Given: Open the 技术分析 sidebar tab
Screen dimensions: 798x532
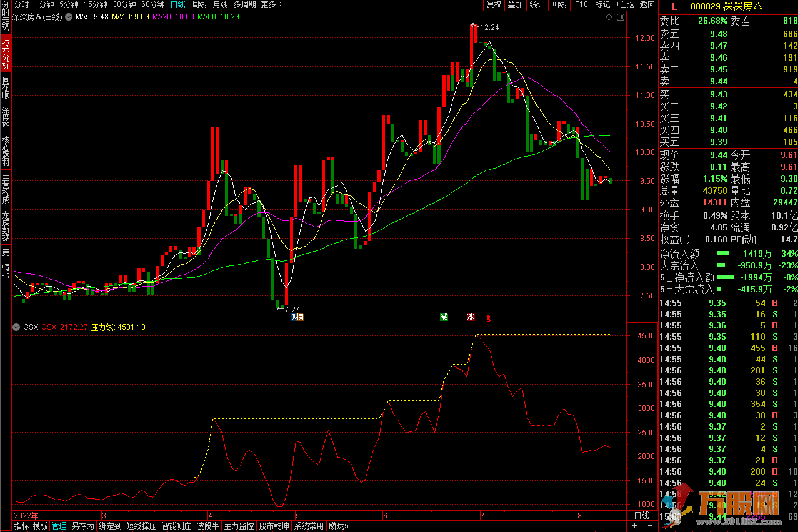Looking at the screenshot, I should click(x=6, y=54).
